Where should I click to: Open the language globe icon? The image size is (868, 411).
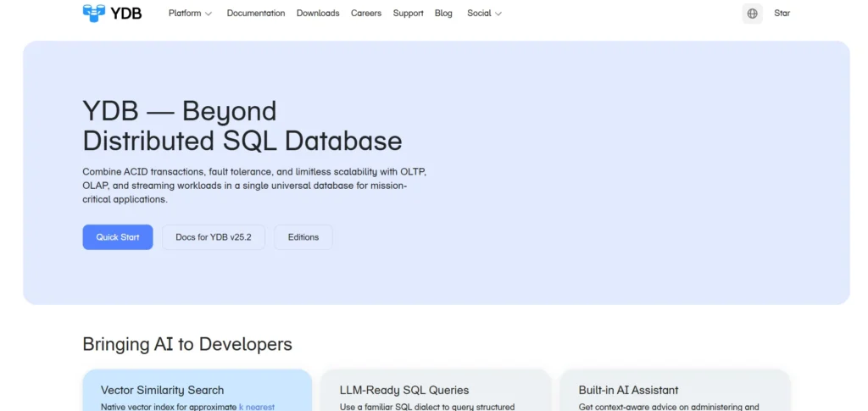(x=752, y=14)
